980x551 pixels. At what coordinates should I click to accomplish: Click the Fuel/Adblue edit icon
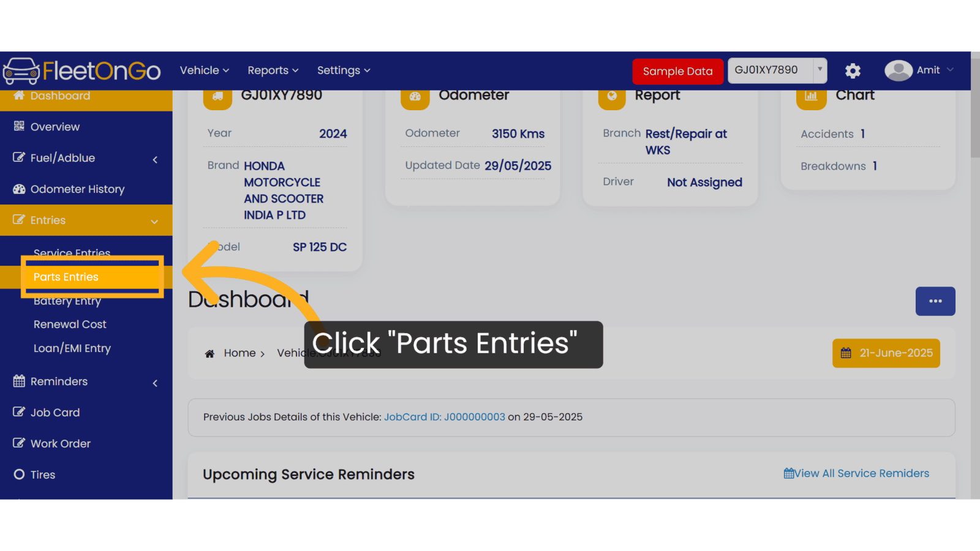pyautogui.click(x=19, y=157)
